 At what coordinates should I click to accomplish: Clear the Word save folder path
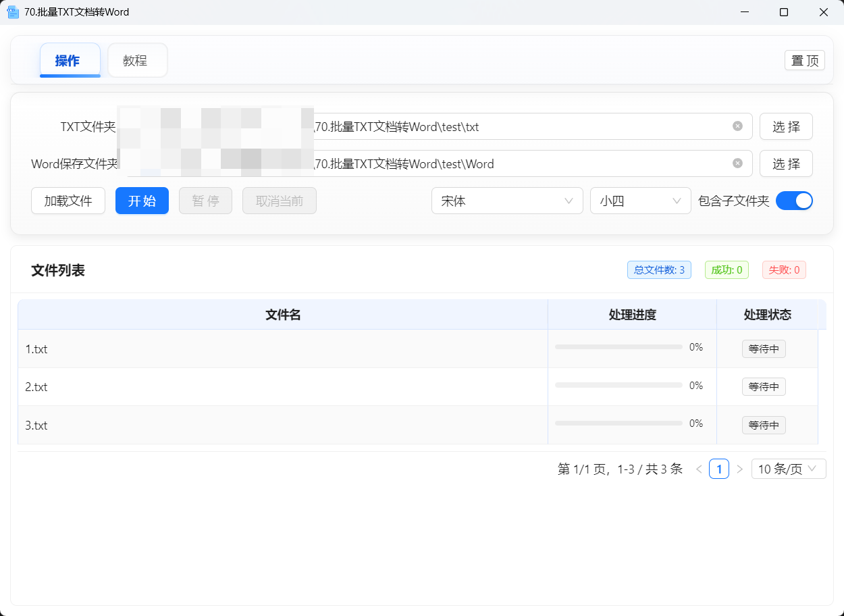click(737, 163)
